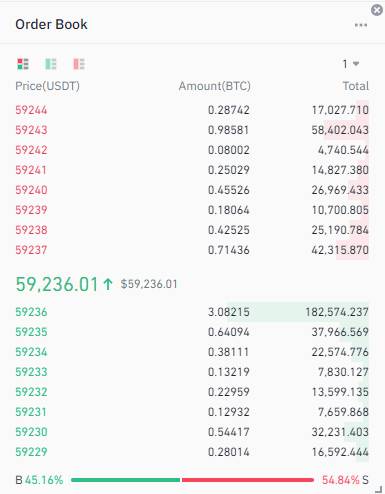
Task: Click the panel resize corner handle
Action: coord(379,489)
